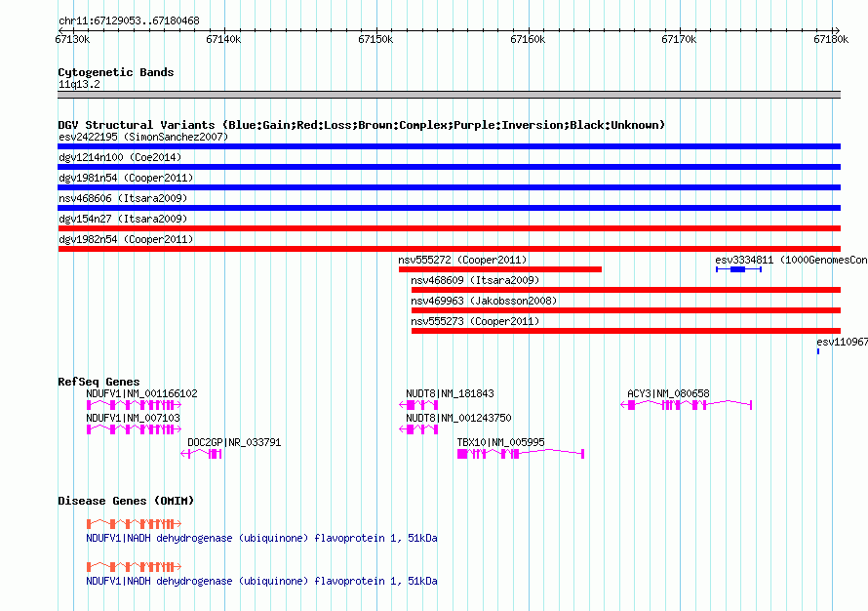Select the nsv468606 Itsara2009 blue bar
Screen dimensions: 868x611
[x=449, y=208]
